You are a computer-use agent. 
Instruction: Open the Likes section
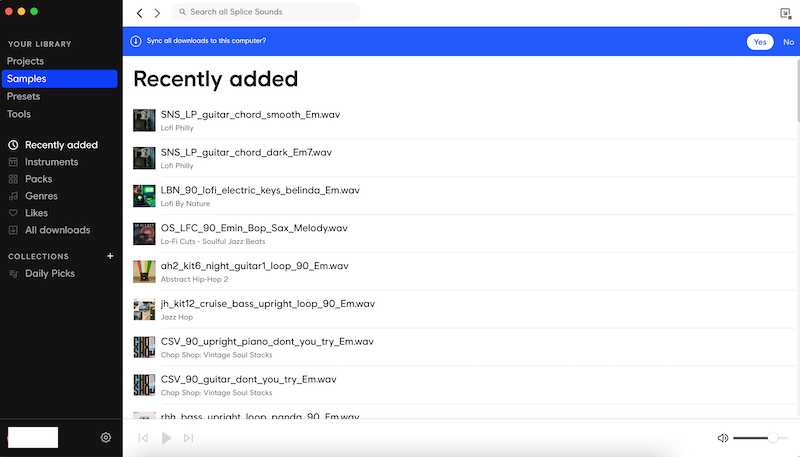[x=36, y=213]
